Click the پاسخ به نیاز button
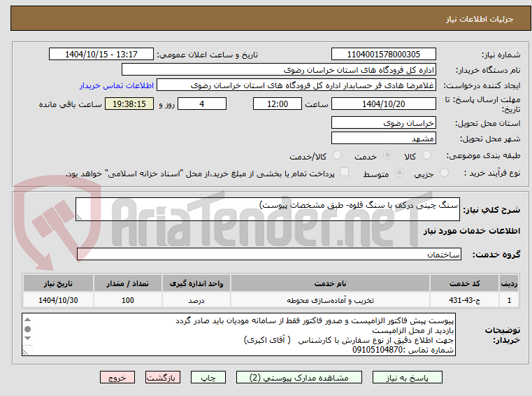Screen dimensions: 532x396 (x=407, y=377)
